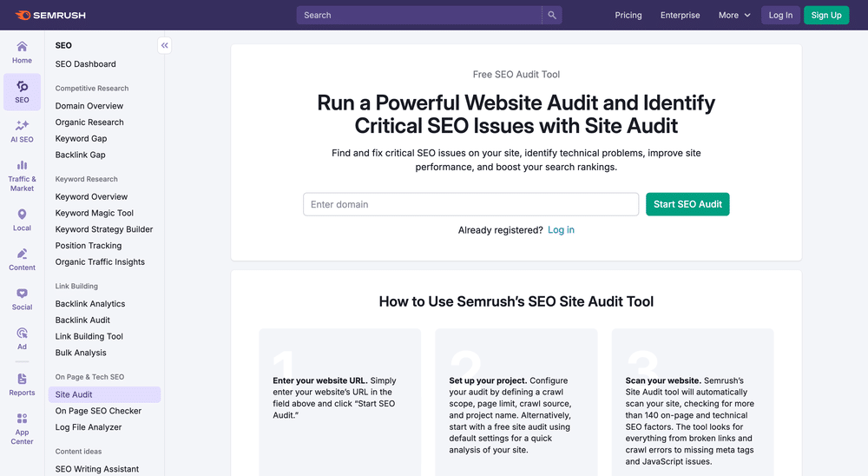Open Domain Overview
The image size is (868, 476).
(x=89, y=106)
